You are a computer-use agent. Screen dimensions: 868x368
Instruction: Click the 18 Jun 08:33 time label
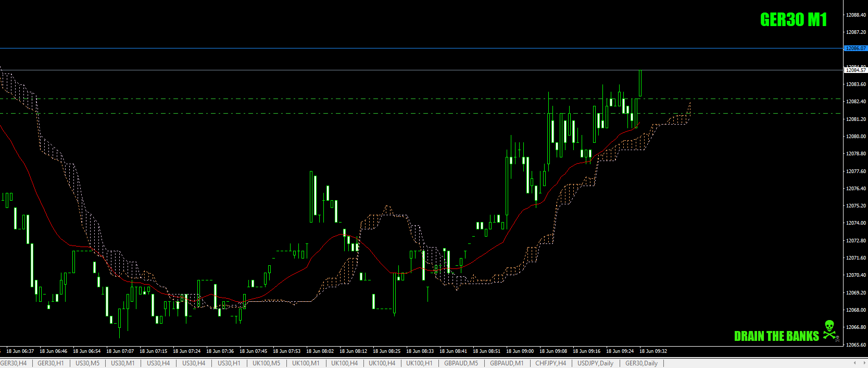420,351
